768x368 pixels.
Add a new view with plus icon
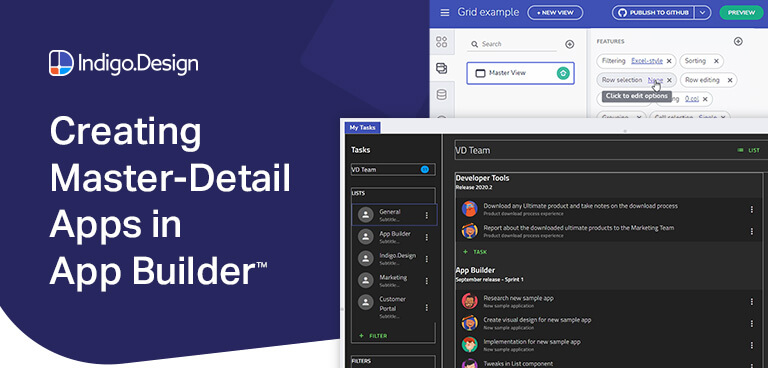click(x=569, y=44)
